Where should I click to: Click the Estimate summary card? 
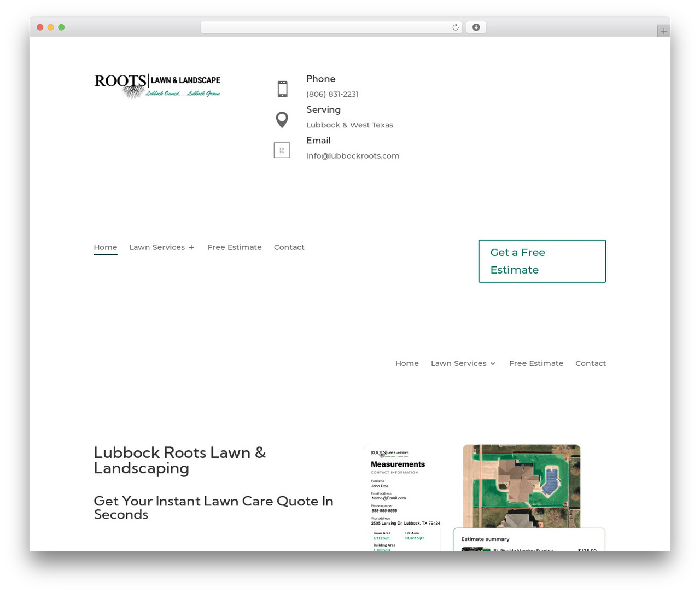[x=529, y=539]
